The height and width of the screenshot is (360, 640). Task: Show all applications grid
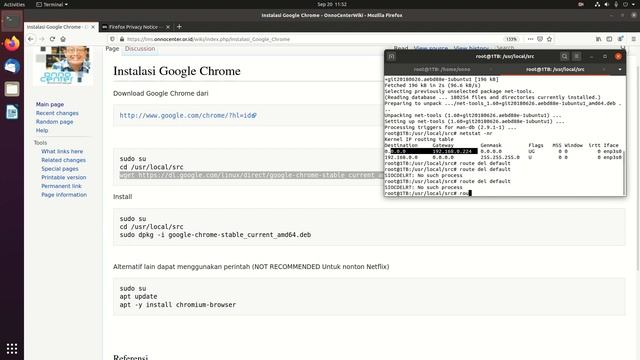point(11,348)
